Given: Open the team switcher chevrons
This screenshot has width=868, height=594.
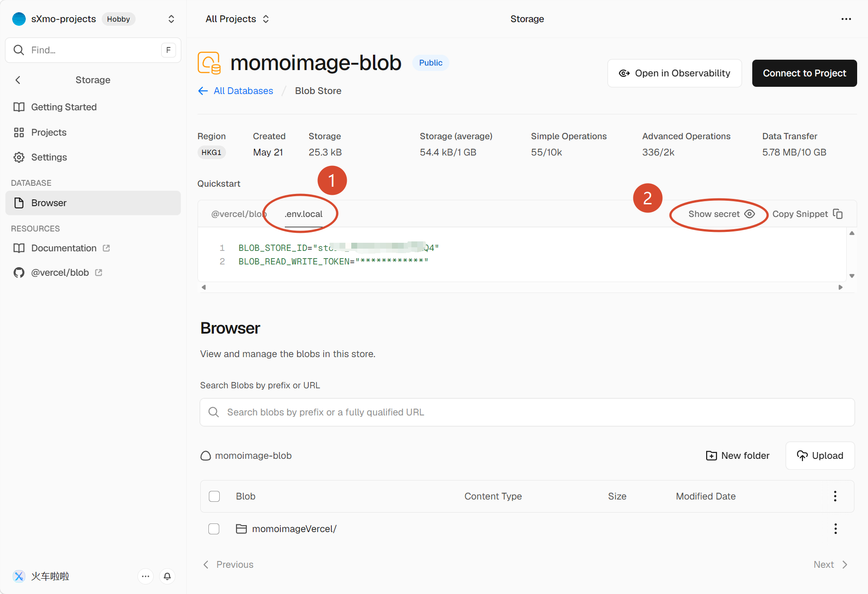Looking at the screenshot, I should point(171,19).
